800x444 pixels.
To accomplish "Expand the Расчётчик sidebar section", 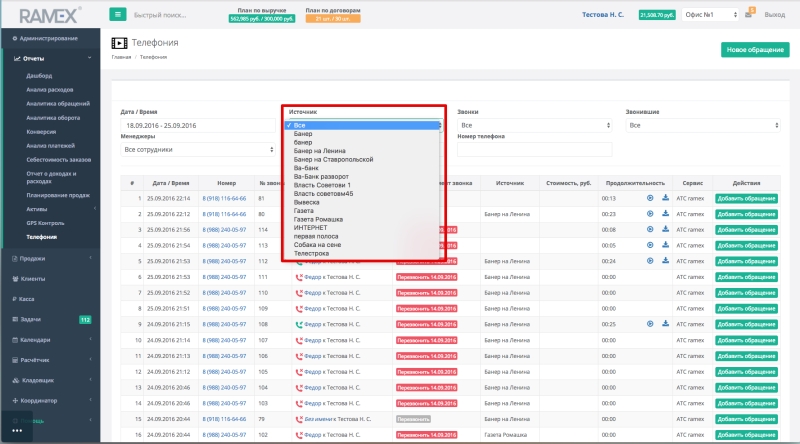I will point(90,360).
